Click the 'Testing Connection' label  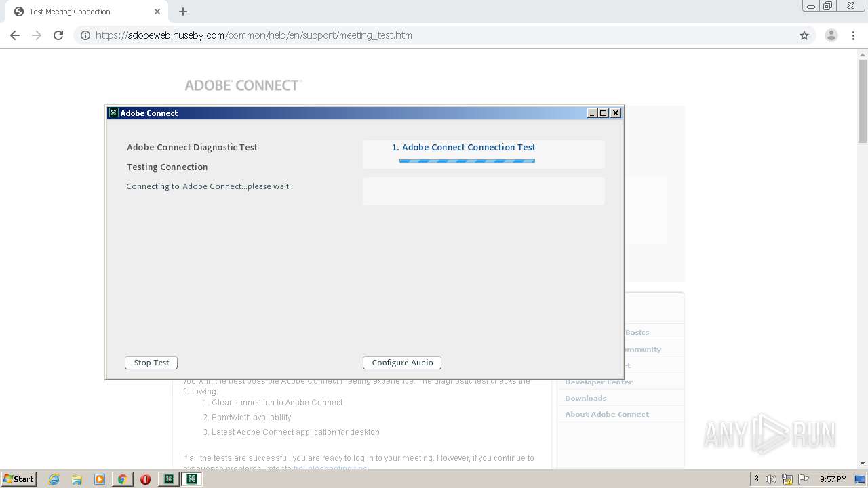(167, 167)
